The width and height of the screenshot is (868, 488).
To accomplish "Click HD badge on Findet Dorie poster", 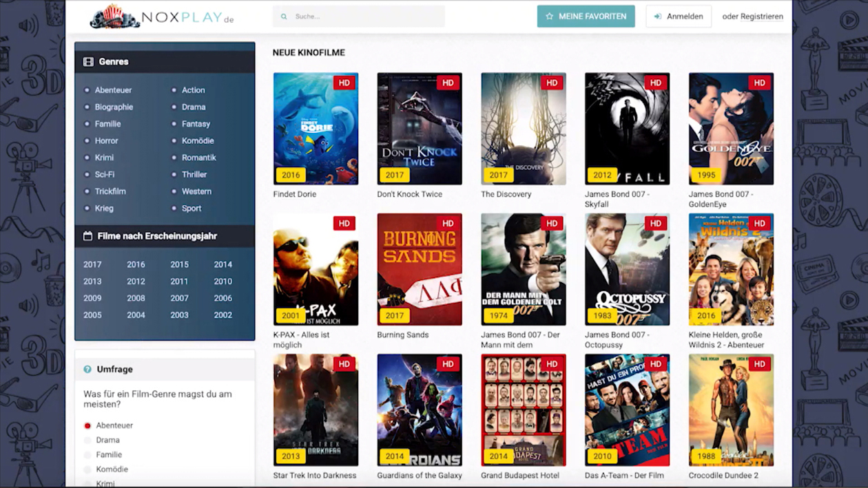I will (344, 83).
